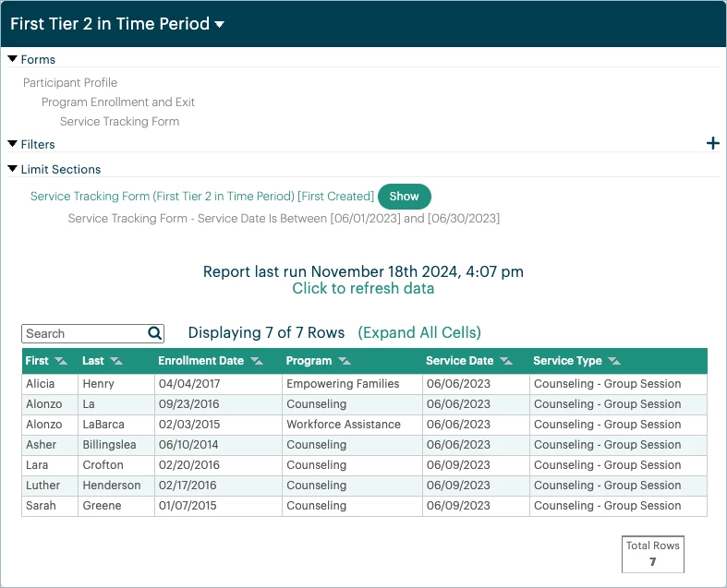The image size is (727, 588).
Task: Click Alicia Henry's service date 06/06/2023
Action: click(x=476, y=384)
